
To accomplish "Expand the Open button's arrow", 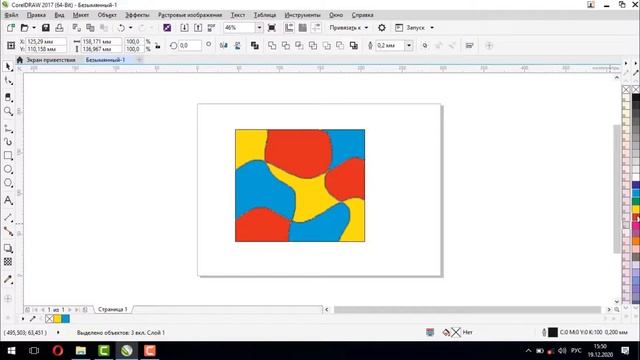I will click(34, 28).
